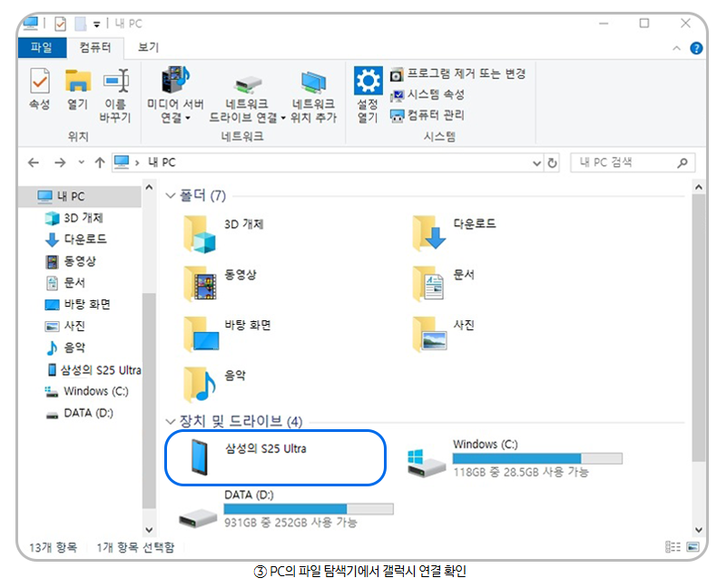Click the 내 PC address bar path
This screenshot has width=727, height=588.
pos(162,162)
